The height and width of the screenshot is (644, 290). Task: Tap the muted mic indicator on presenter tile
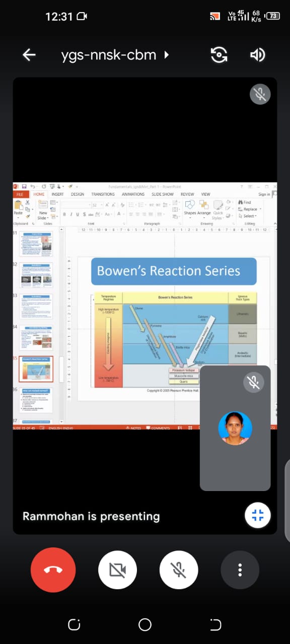click(260, 95)
